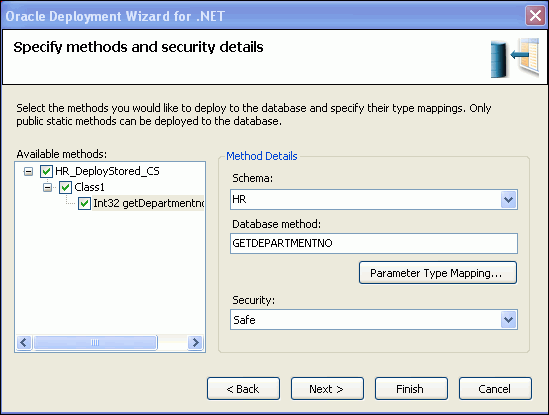This screenshot has height=415, width=549.
Task: Open the Security dropdown arrow
Action: click(508, 319)
